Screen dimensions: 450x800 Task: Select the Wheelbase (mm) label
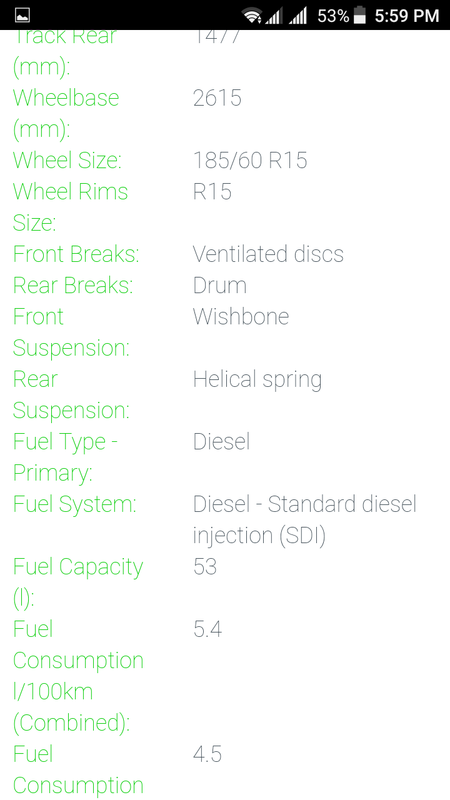click(66, 114)
